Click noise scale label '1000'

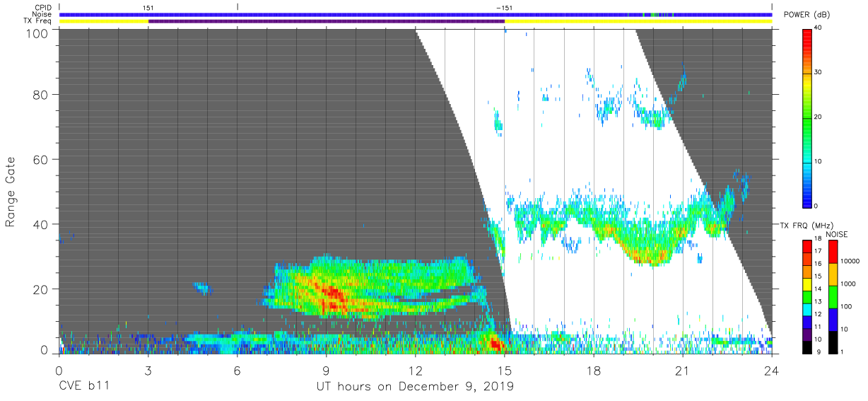[x=850, y=283]
